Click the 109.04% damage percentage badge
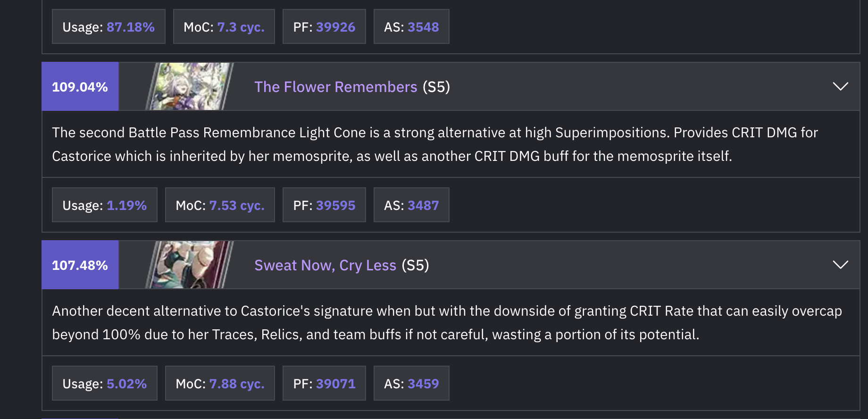This screenshot has width=868, height=419. 80,87
